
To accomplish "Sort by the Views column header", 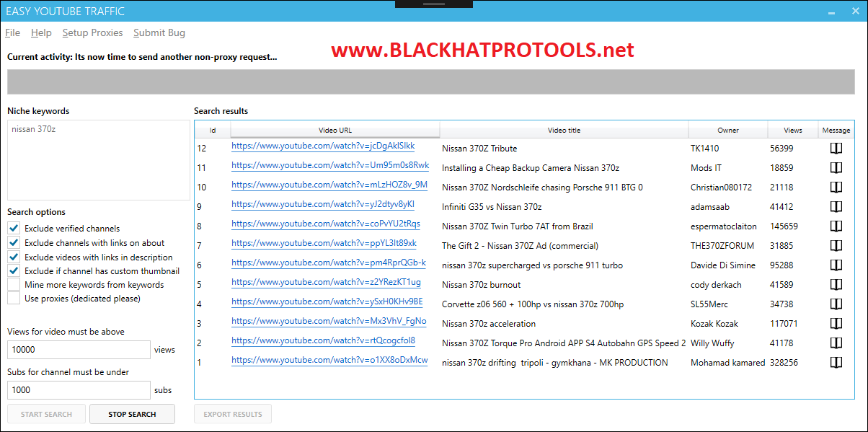I will coord(793,130).
